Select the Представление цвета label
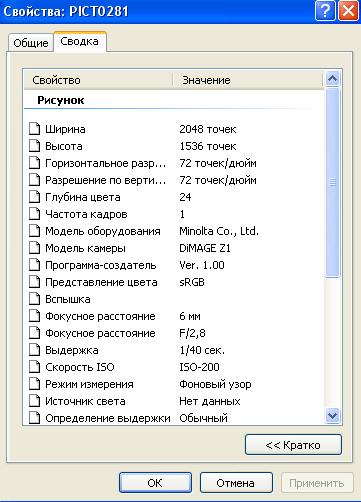 click(101, 282)
